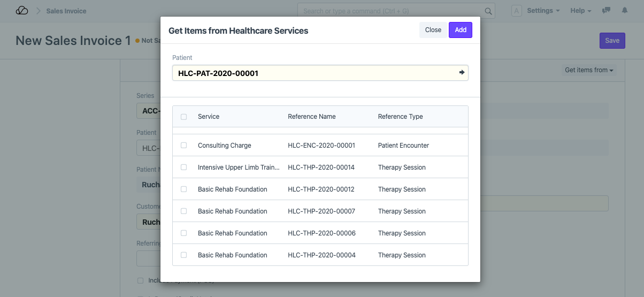The image size is (644, 297).
Task: Click the ERPNext cloud home logo
Action: [x=22, y=11]
